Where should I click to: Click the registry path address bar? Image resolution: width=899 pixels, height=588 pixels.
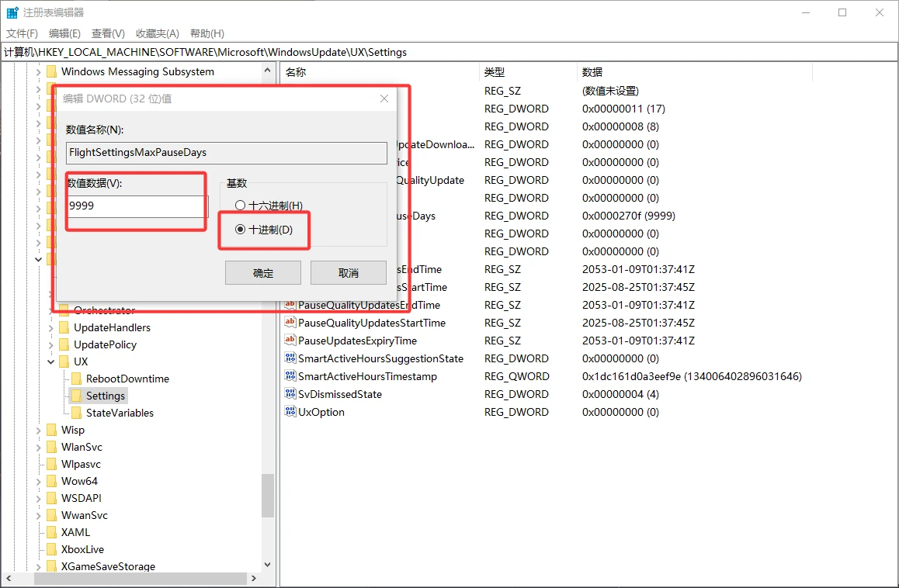click(449, 52)
